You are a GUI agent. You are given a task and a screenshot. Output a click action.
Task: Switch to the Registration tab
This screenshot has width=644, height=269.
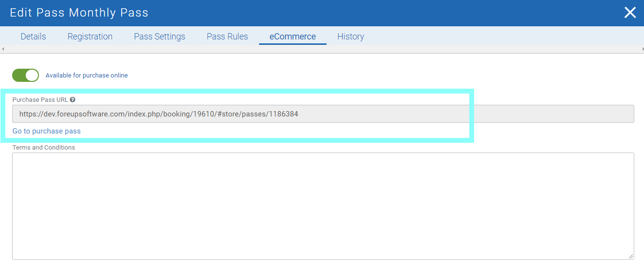[90, 37]
